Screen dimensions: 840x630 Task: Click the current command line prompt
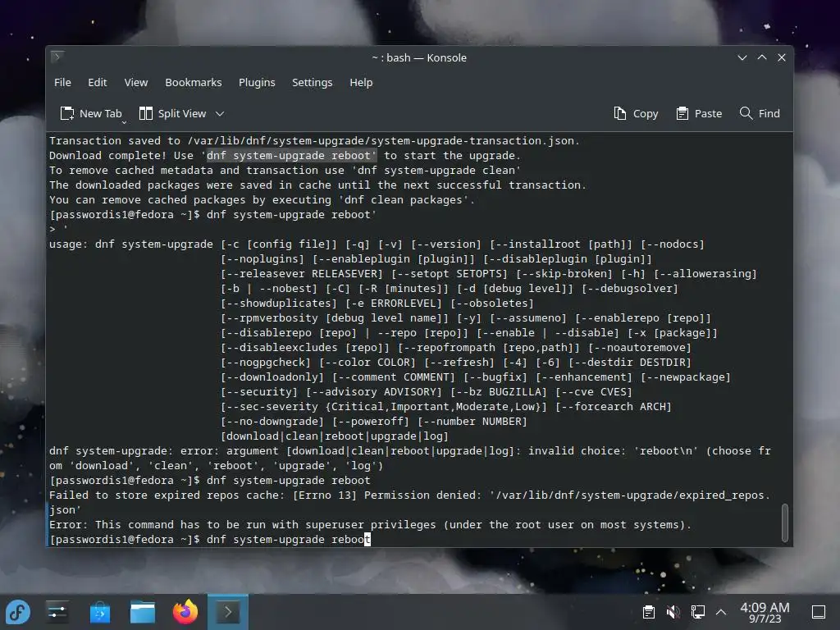209,540
